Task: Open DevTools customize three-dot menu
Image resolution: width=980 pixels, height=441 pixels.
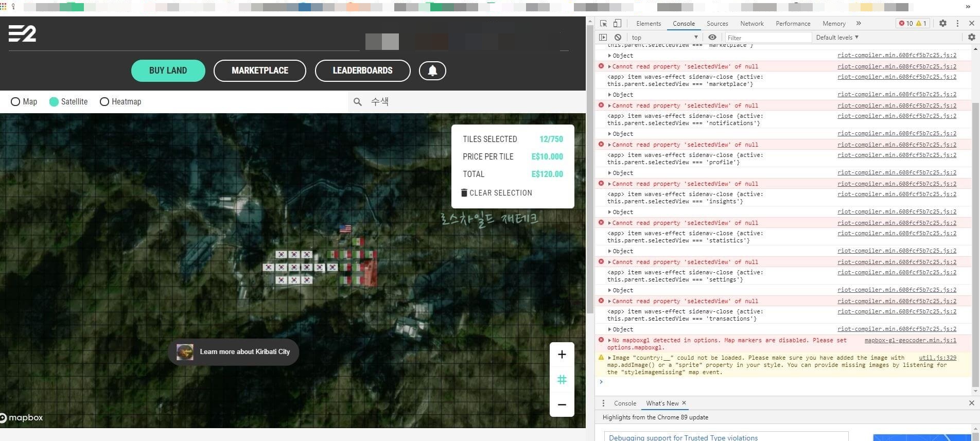Action: pyautogui.click(x=957, y=23)
